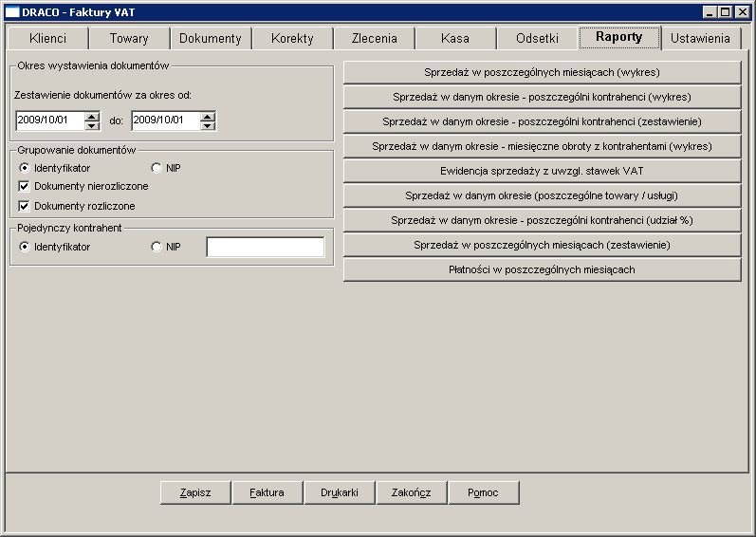Screen dimensions: 756x537
Task: Click the Pojedynczy kontrahent text field
Action: coord(266,247)
